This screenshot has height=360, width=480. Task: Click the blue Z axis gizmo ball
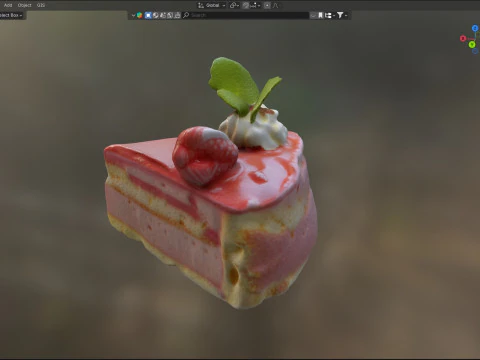tap(475, 28)
